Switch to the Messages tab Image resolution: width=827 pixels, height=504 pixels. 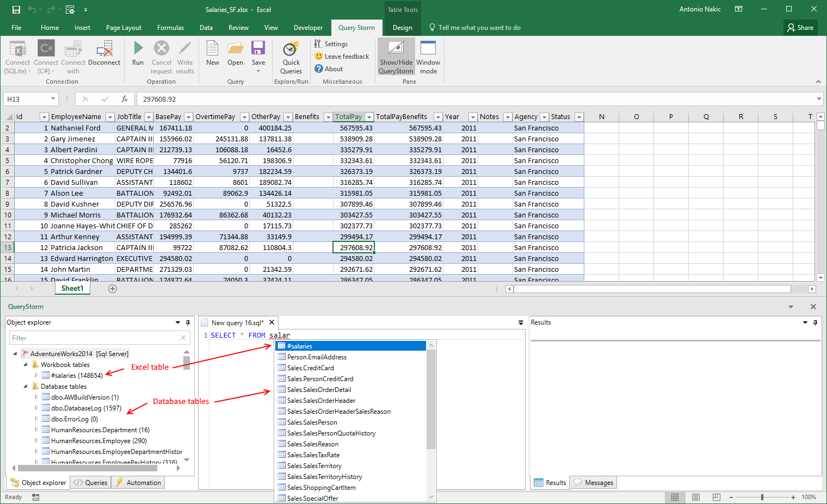pos(594,483)
